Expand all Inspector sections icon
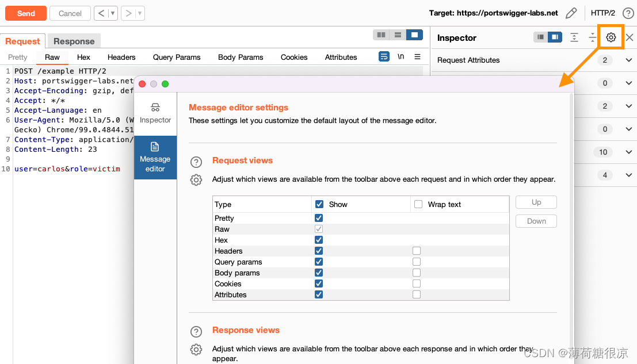The height and width of the screenshot is (364, 637). (574, 37)
